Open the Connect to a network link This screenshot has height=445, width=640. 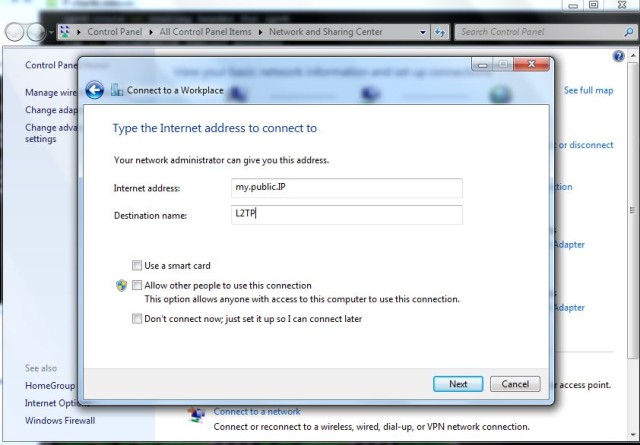coord(257,412)
